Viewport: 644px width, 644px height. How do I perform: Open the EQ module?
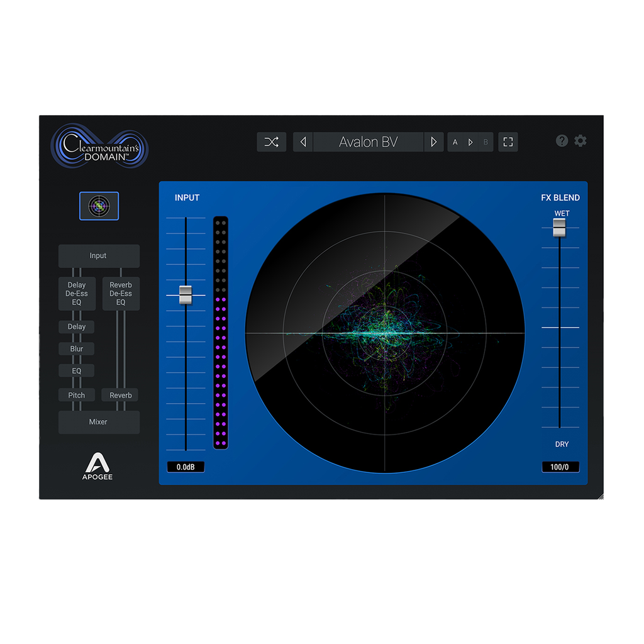coord(76,371)
